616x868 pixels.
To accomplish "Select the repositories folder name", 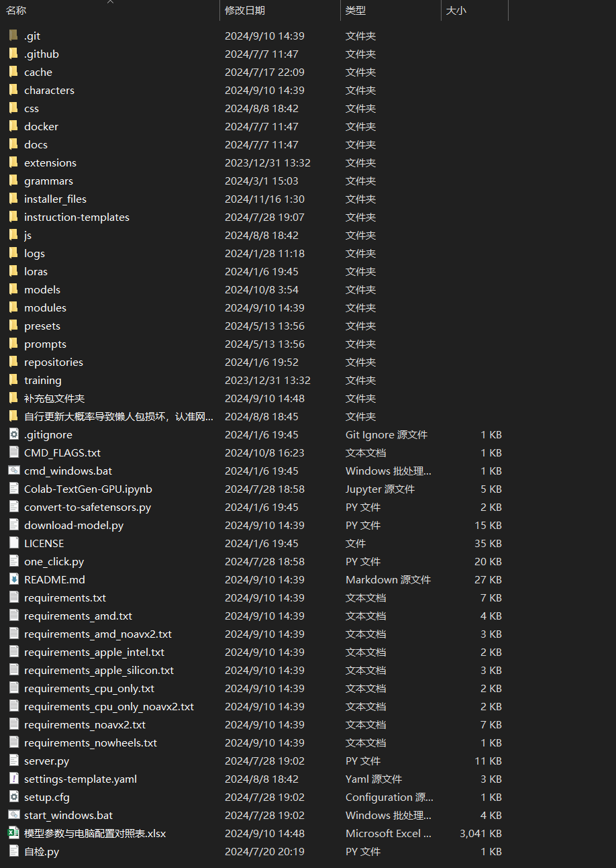I will pos(54,362).
